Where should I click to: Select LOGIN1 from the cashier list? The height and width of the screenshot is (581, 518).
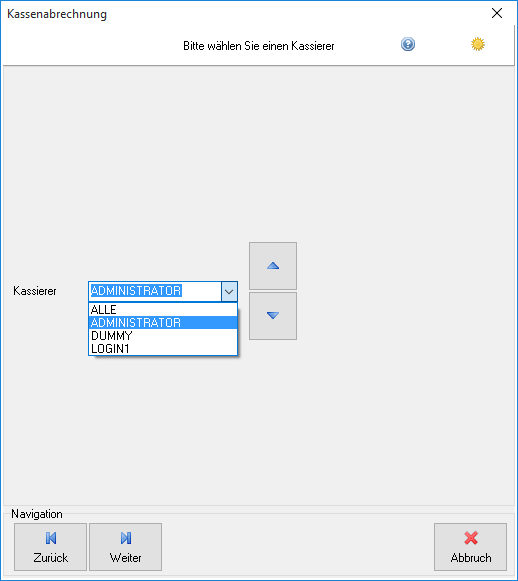(163, 349)
